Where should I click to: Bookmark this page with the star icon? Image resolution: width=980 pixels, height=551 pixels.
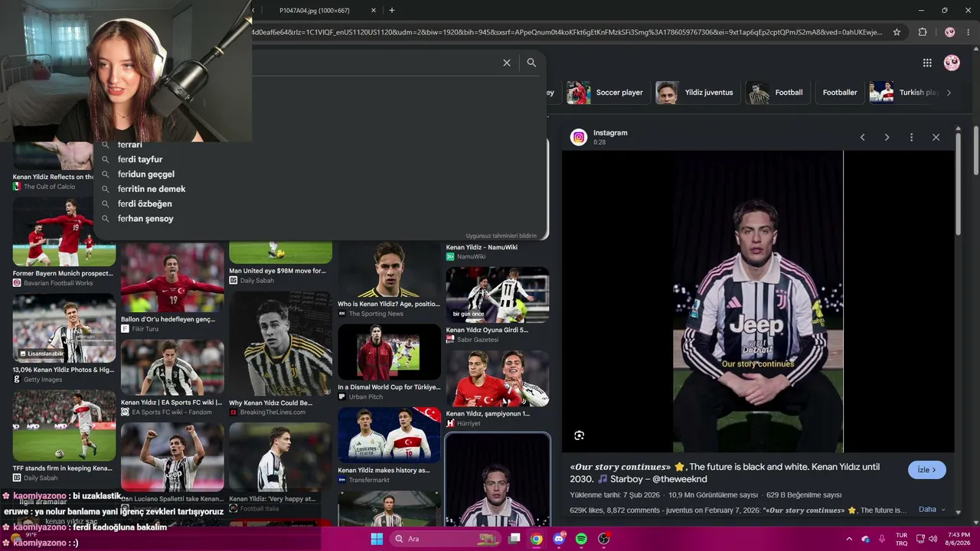pyautogui.click(x=897, y=32)
